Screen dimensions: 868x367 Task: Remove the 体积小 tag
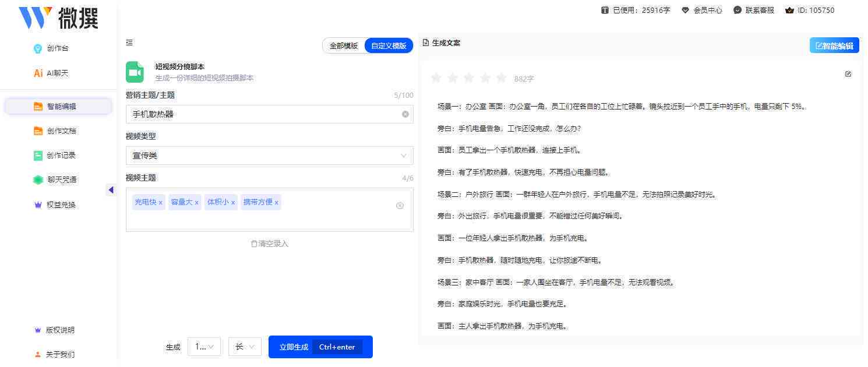click(x=233, y=203)
